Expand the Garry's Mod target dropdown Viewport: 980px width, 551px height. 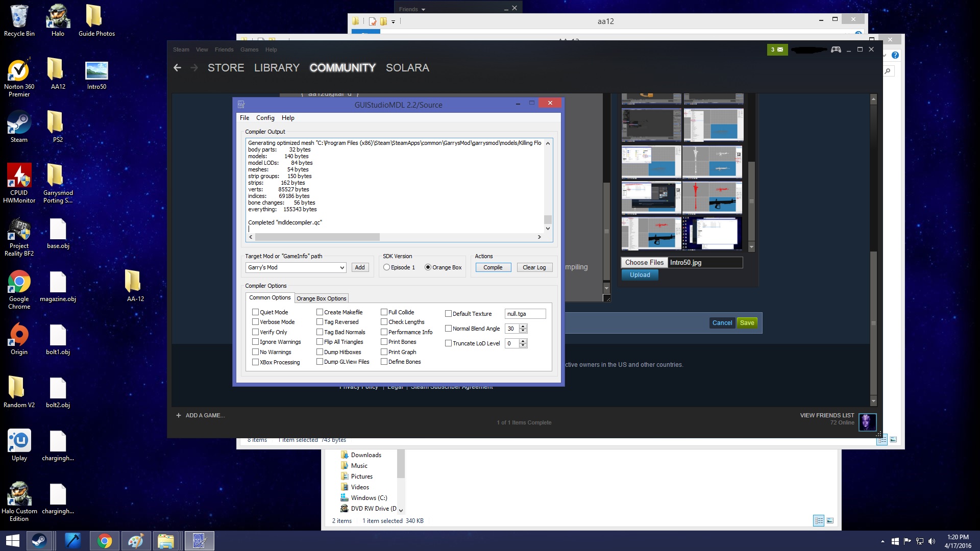pos(342,267)
